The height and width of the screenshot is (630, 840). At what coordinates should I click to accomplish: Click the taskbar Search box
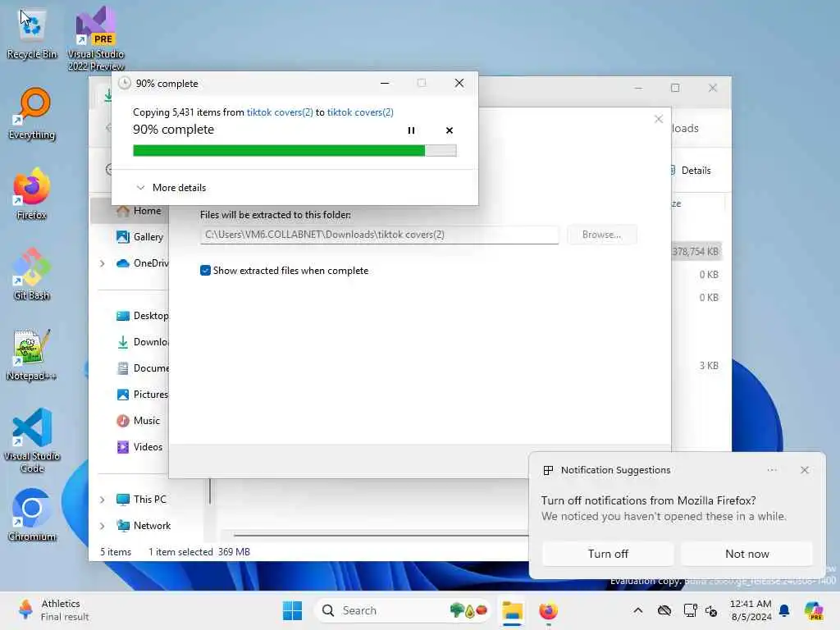click(x=402, y=610)
